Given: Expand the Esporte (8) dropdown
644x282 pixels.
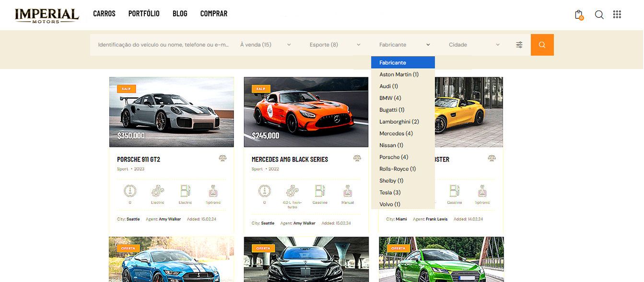Looking at the screenshot, I should 335,45.
